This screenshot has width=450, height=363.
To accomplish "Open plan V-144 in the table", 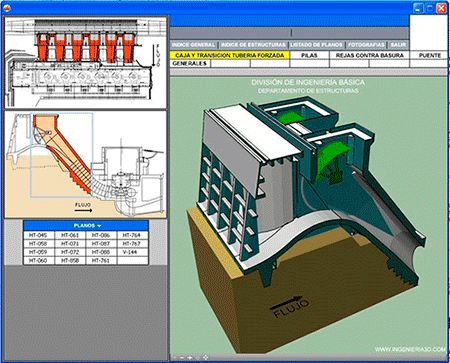I will (132, 252).
